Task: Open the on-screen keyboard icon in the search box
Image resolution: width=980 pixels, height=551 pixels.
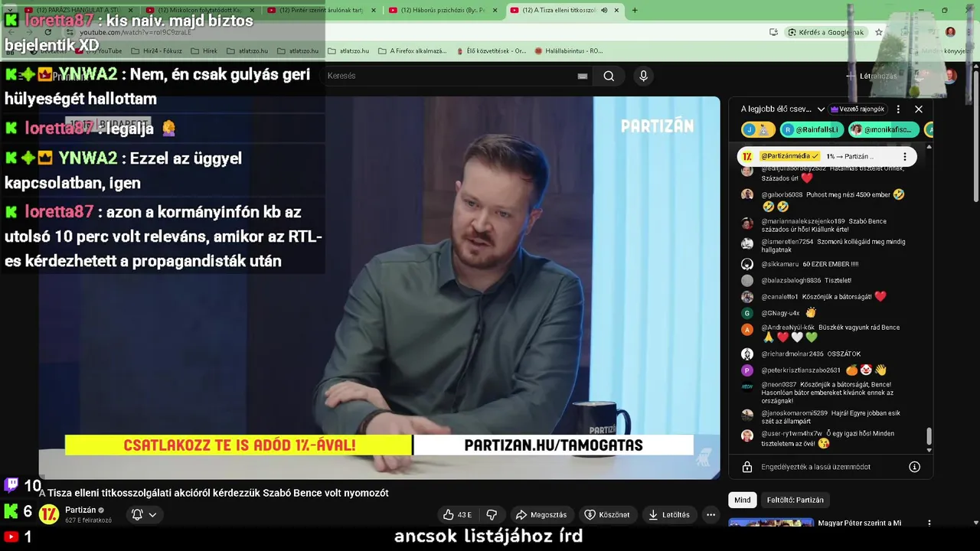Action: pos(583,76)
